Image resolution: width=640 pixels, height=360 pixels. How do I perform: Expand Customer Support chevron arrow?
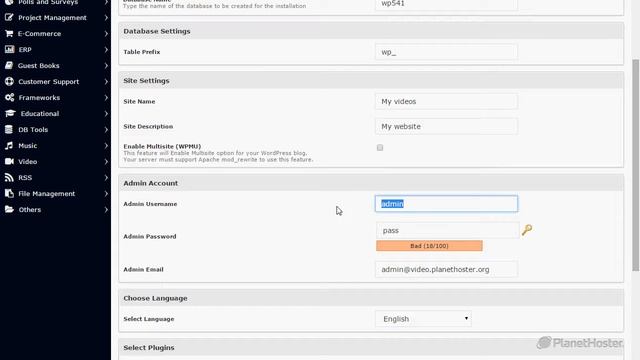[106, 81]
